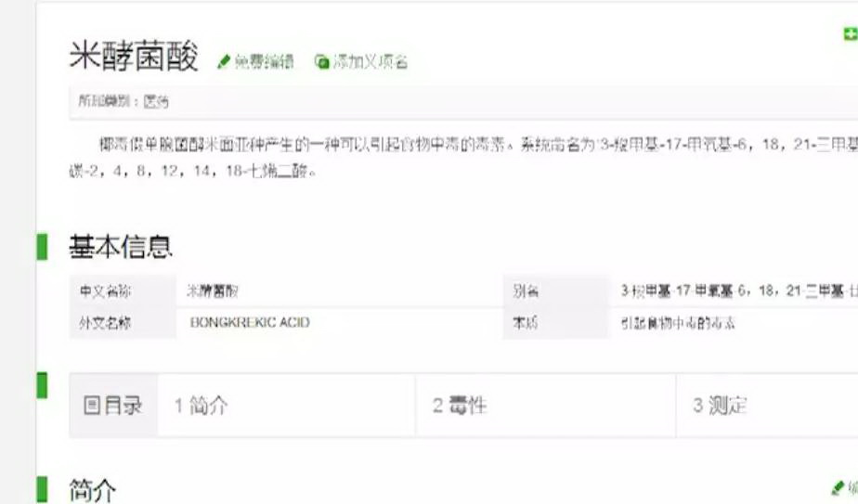
Task: Click the 别名 field label
Action: point(526,291)
